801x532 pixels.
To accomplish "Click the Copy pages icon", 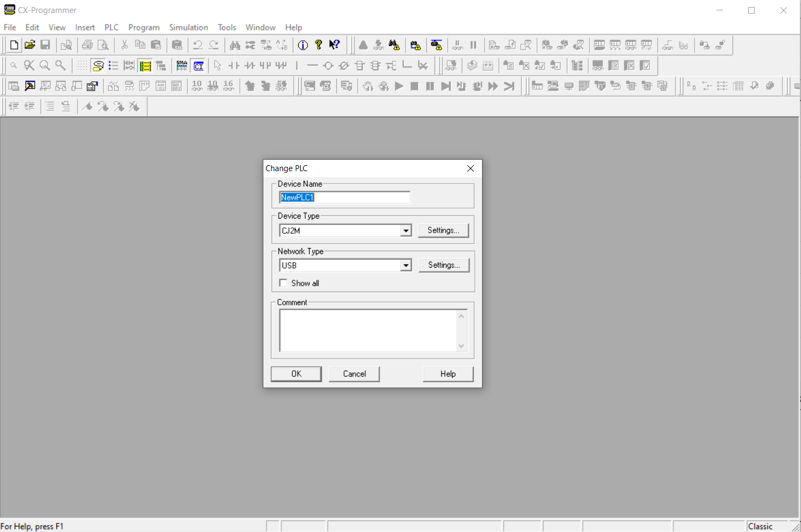I will [x=140, y=45].
